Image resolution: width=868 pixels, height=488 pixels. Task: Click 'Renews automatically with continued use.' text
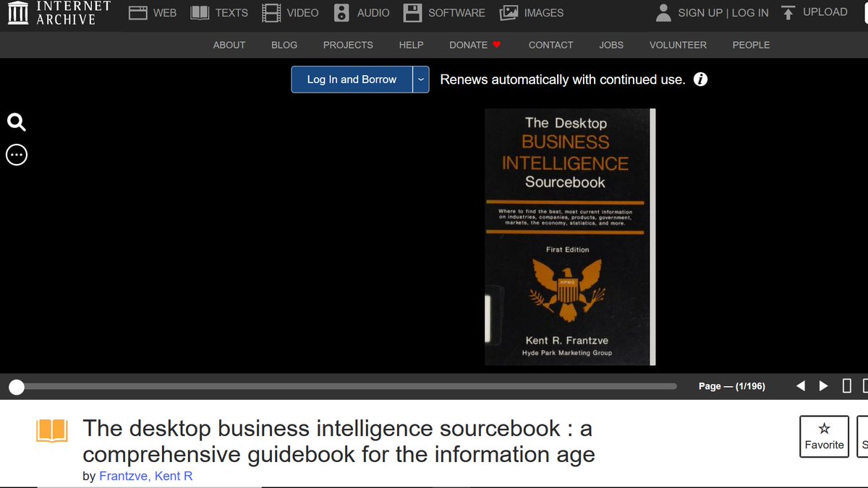coord(563,80)
